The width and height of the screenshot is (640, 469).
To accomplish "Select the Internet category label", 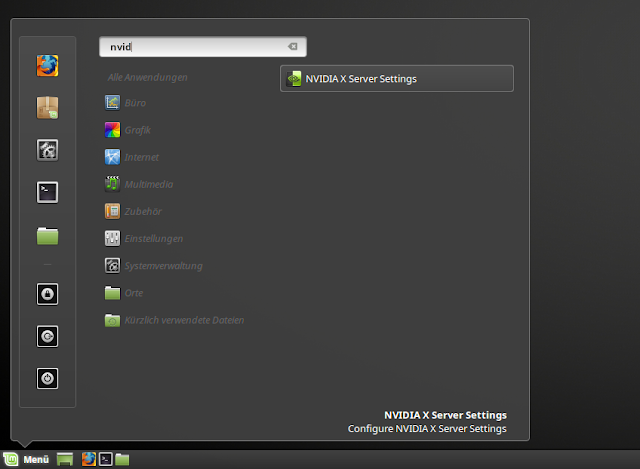I will pyautogui.click(x=141, y=157).
